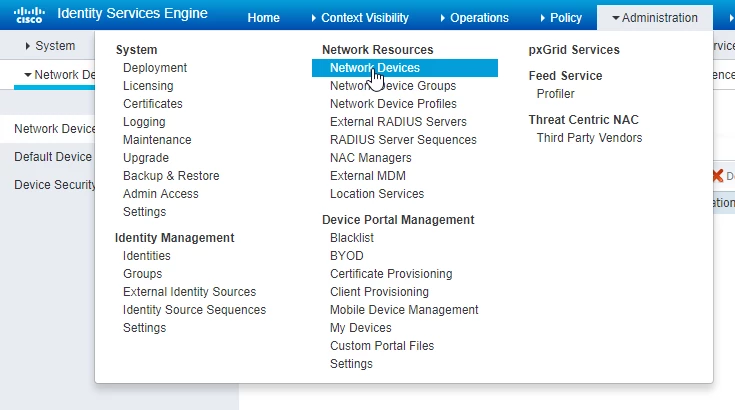Open Backup & Restore
The image size is (735, 410).
pyautogui.click(x=171, y=176)
